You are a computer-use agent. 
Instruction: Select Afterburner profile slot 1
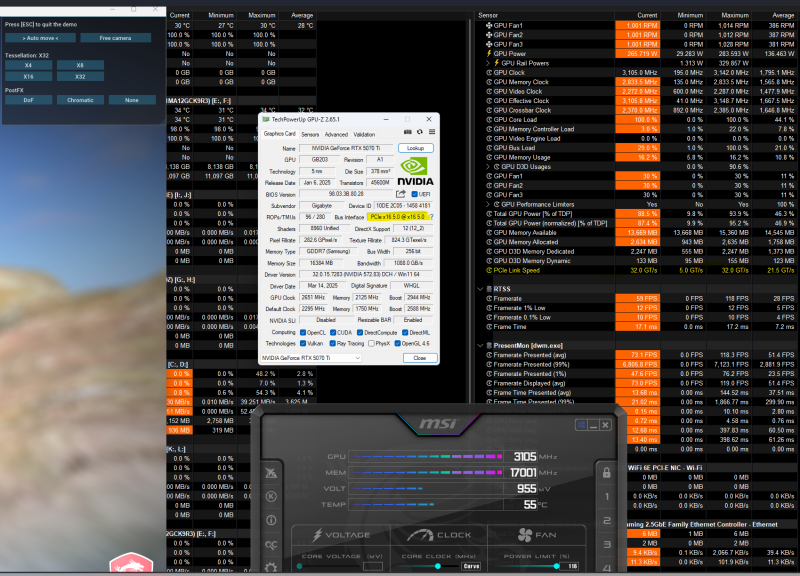[x=607, y=496]
